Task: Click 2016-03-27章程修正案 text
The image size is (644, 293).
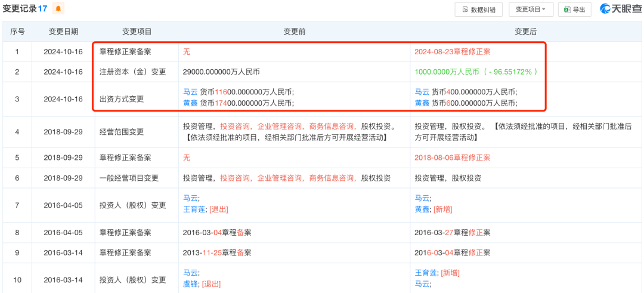Action: [453, 233]
